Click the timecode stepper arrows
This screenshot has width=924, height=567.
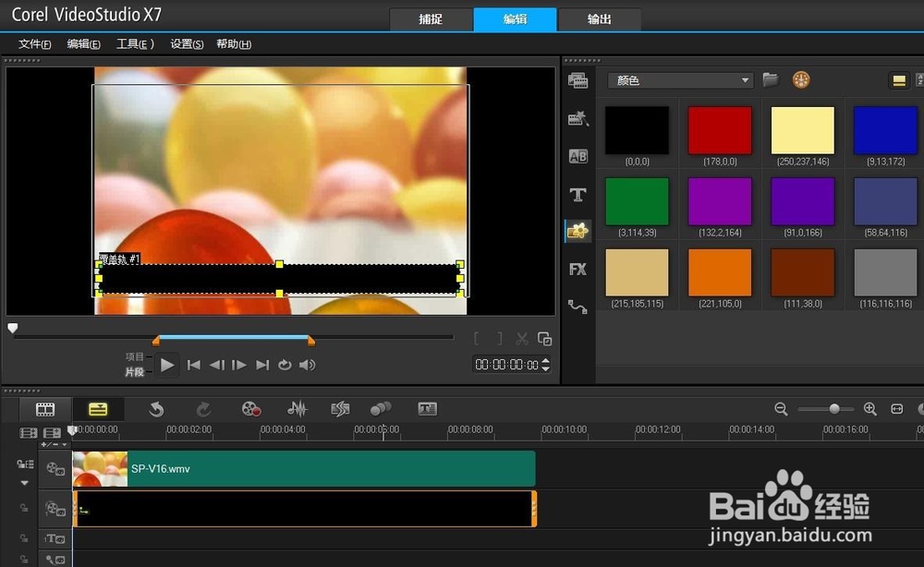pyautogui.click(x=546, y=365)
